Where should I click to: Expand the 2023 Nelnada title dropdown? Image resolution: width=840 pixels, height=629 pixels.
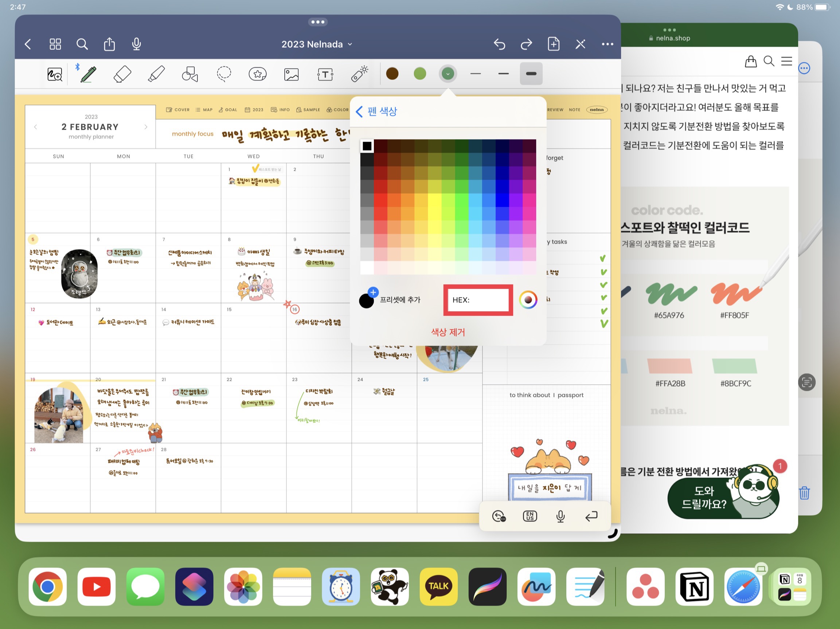tap(317, 44)
